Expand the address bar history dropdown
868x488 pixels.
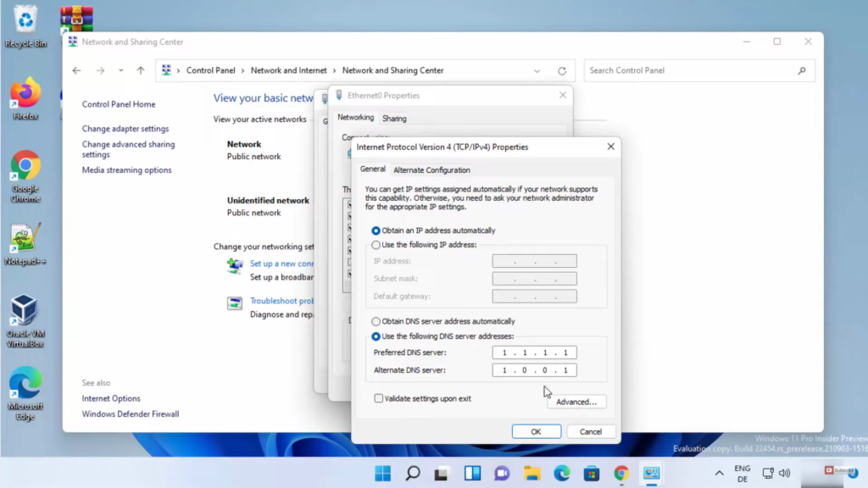[x=537, y=71]
